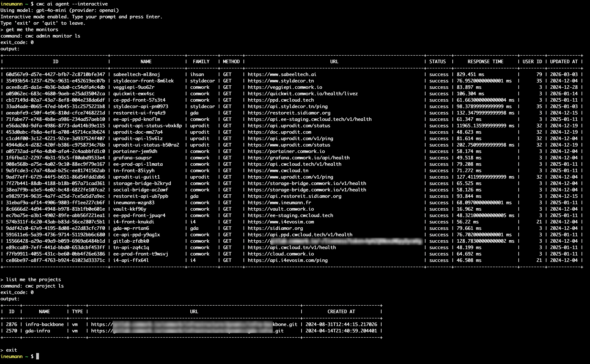590x364 pixels.
Task: Click the vault-kkf96y name cell
Action: 130,209
